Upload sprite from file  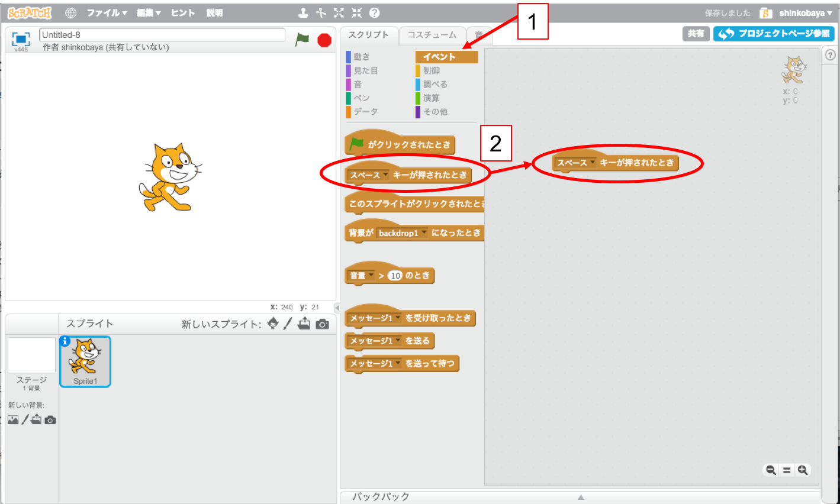(304, 324)
